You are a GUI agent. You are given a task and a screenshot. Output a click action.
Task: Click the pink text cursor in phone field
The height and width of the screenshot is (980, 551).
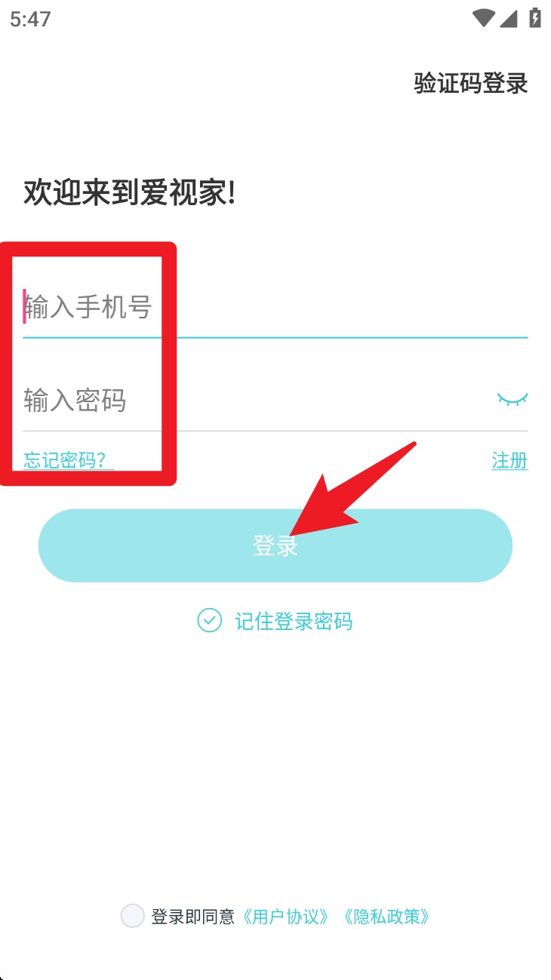(x=24, y=306)
